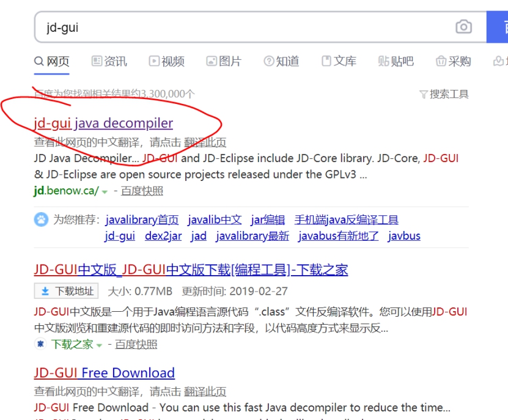
Task: Click the first result's 翻译此页 link
Action: click(x=205, y=142)
